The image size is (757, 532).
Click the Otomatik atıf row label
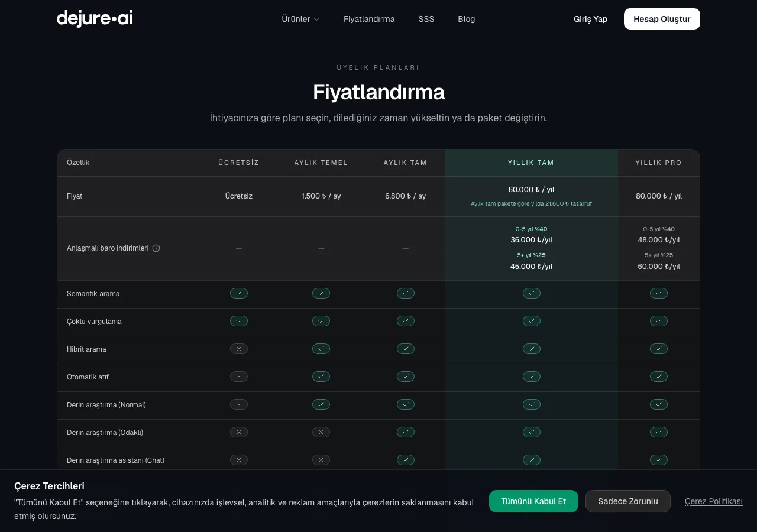point(88,377)
